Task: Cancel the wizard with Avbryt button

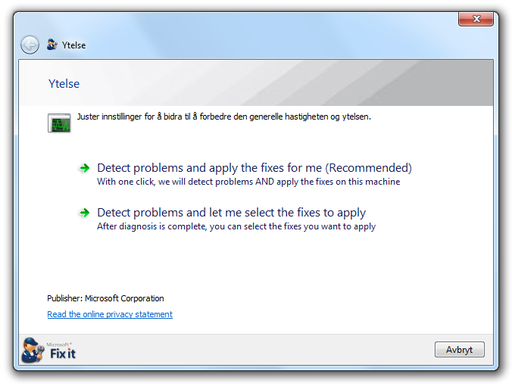Action: [x=459, y=349]
